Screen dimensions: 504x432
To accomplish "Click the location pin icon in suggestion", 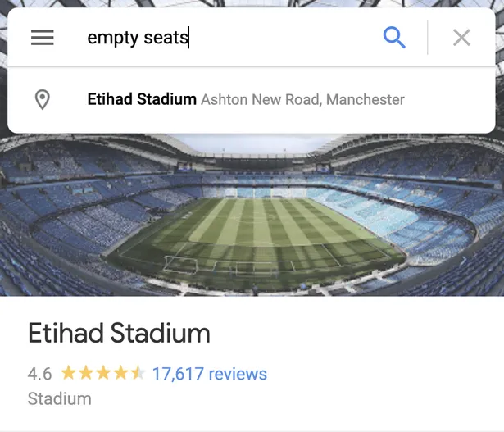I will click(x=43, y=100).
